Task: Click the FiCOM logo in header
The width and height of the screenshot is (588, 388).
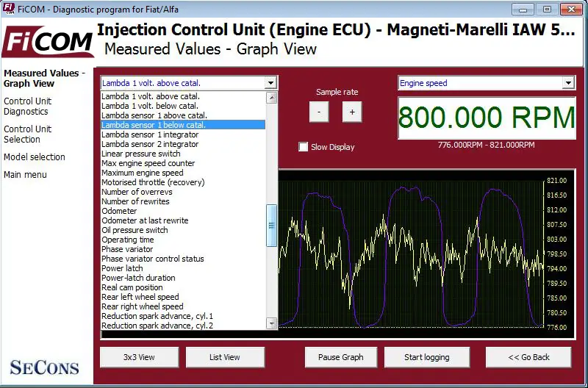Action: [x=48, y=42]
